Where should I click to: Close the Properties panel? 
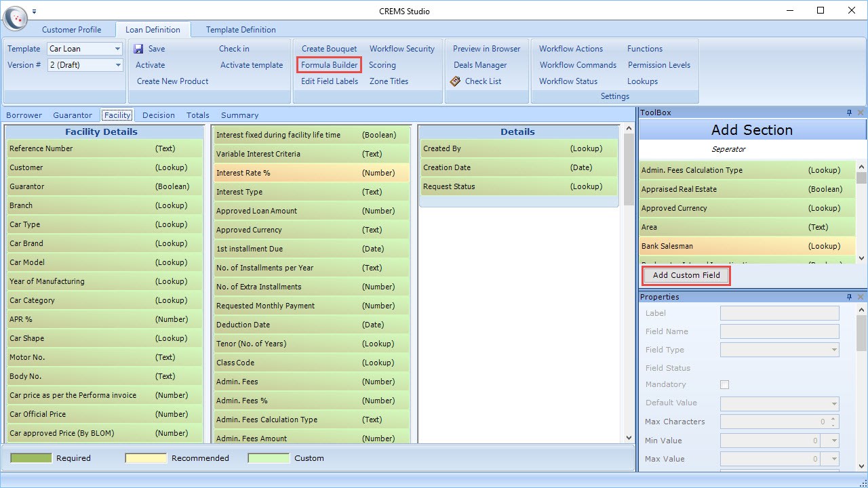[861, 297]
